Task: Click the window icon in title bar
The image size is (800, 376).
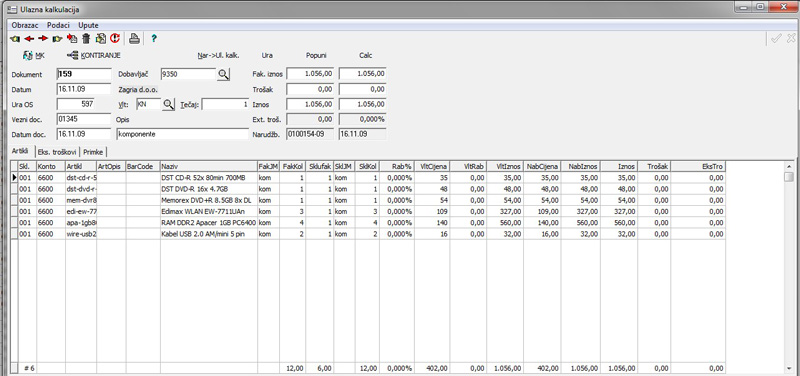Action: 13,9
